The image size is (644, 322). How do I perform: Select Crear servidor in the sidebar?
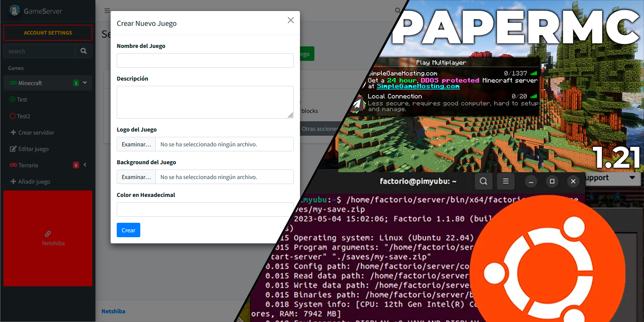36,133
